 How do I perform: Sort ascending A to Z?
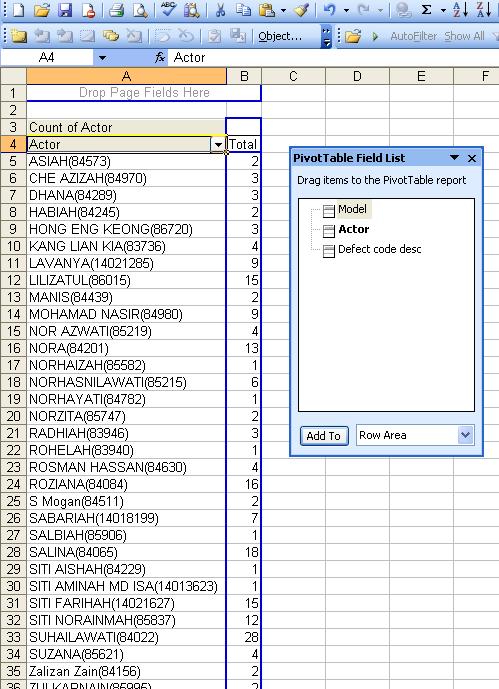click(x=458, y=10)
